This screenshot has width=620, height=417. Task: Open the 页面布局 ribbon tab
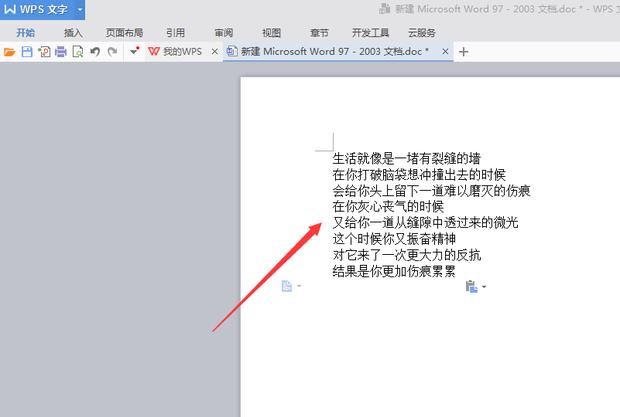point(124,32)
